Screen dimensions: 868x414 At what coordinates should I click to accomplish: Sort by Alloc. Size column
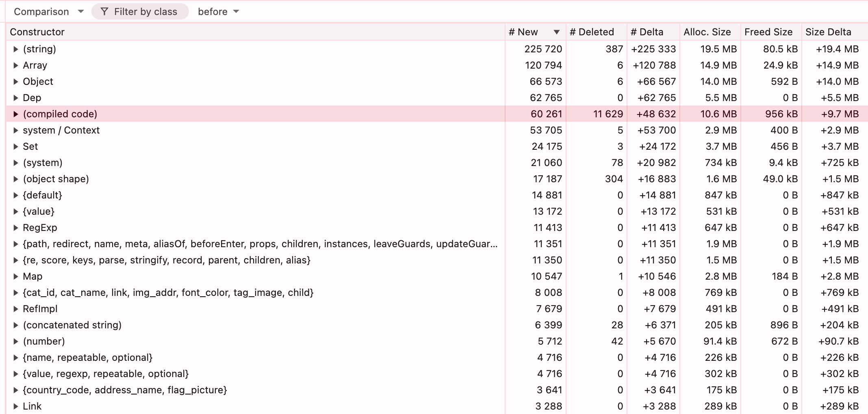(x=707, y=32)
